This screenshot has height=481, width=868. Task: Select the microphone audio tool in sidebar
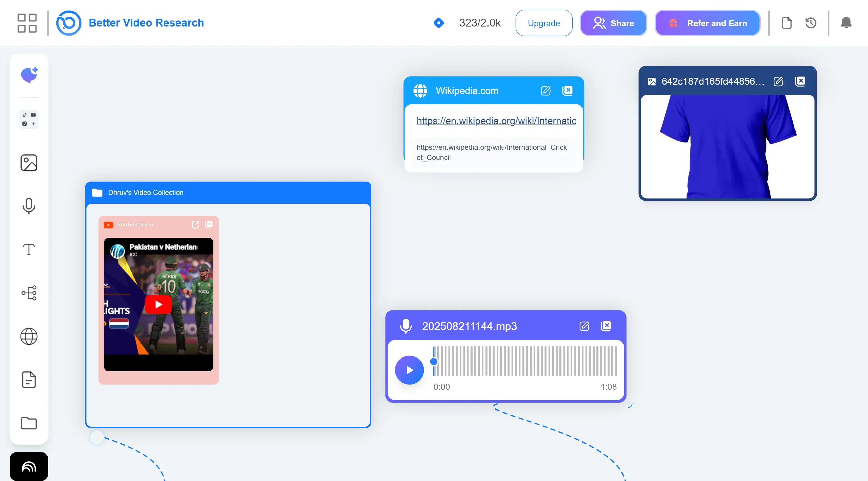pos(29,206)
